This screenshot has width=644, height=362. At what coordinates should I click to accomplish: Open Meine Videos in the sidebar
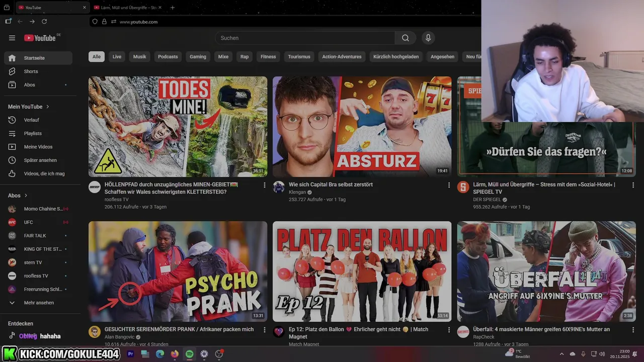[38, 147]
